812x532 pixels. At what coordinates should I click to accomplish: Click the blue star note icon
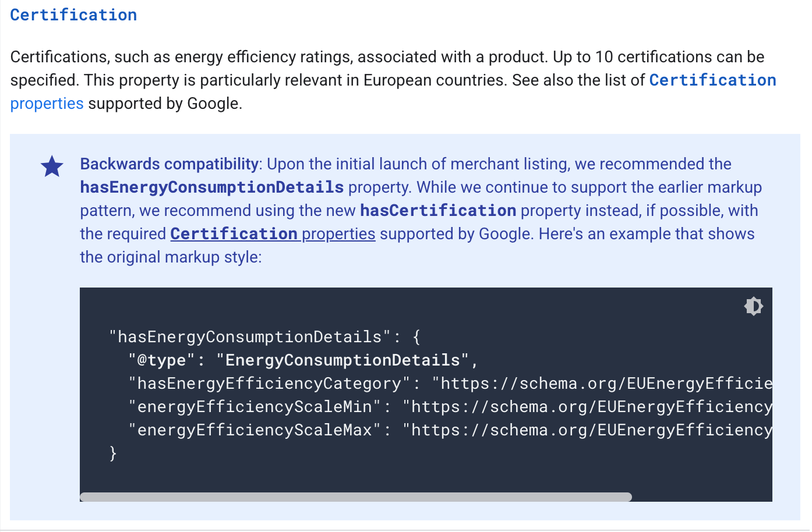pos(52,166)
